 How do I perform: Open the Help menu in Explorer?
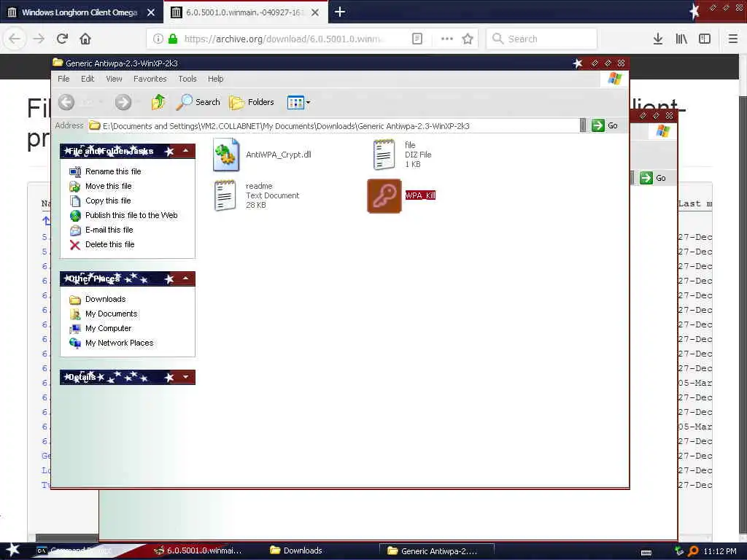click(x=215, y=79)
